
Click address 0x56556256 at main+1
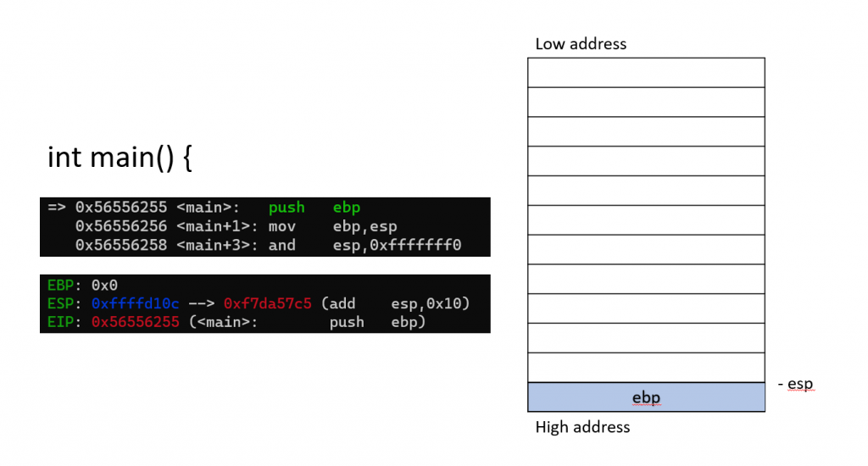coord(121,226)
